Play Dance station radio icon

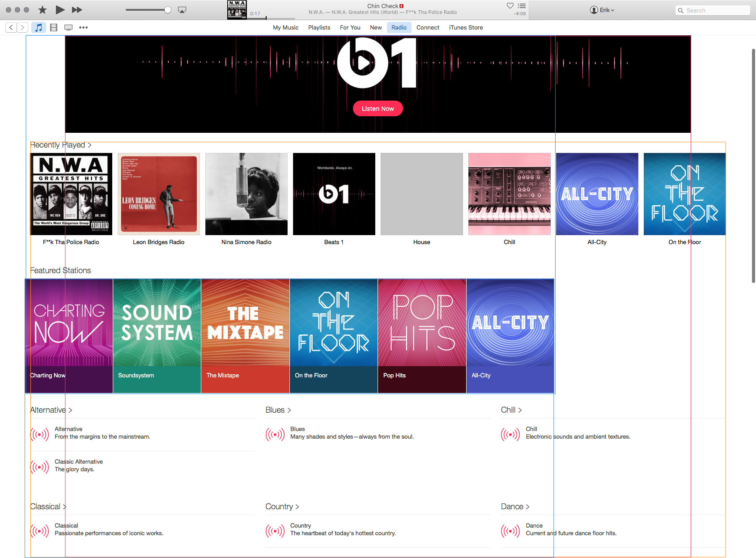click(510, 531)
